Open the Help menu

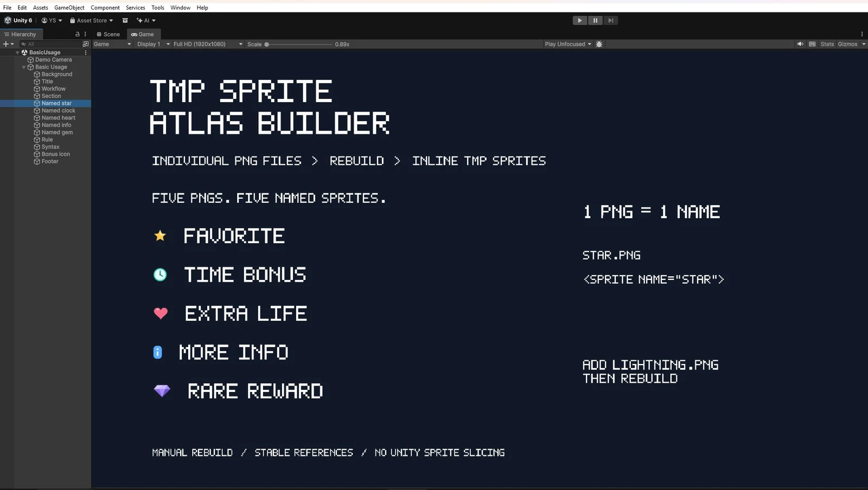pyautogui.click(x=202, y=8)
